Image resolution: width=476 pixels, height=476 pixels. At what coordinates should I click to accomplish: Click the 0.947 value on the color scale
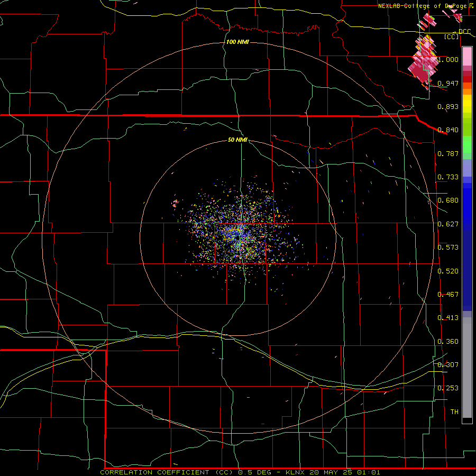pos(448,83)
